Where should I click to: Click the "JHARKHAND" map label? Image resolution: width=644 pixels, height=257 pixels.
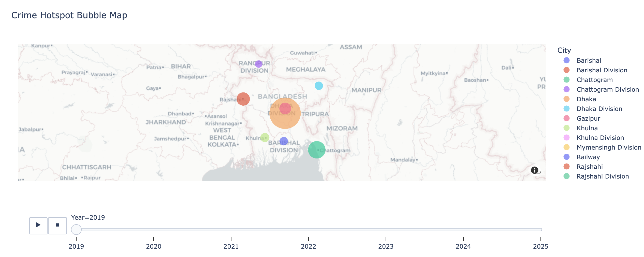pyautogui.click(x=166, y=122)
